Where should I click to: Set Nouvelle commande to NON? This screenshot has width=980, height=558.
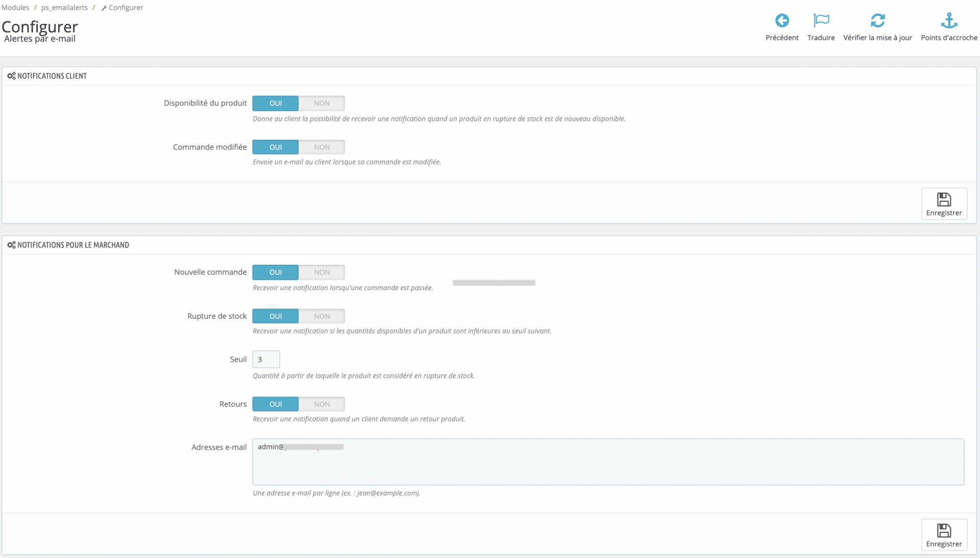[x=322, y=272]
